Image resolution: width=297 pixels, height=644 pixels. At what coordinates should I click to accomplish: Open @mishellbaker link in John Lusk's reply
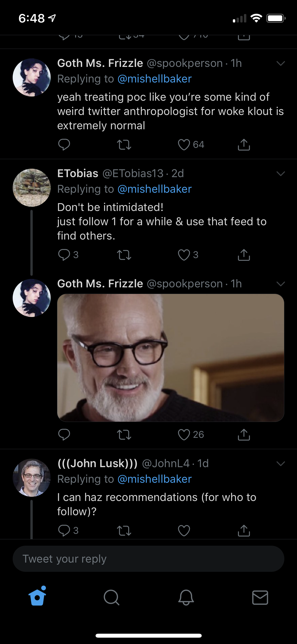pyautogui.click(x=154, y=479)
